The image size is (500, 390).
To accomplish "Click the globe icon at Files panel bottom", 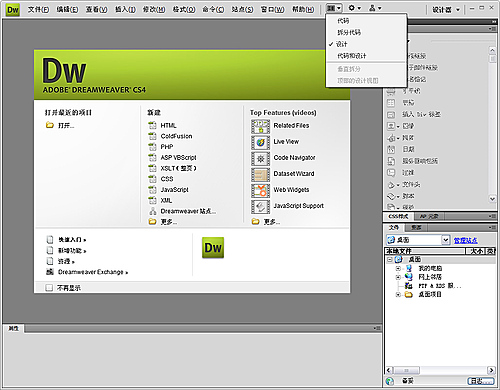I will pyautogui.click(x=389, y=381).
